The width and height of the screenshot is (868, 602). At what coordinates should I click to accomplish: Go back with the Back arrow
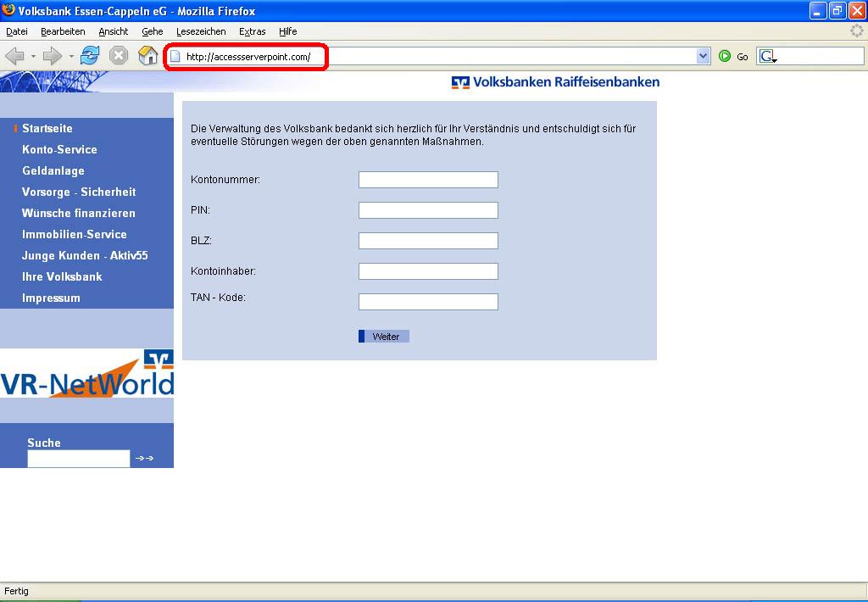15,56
